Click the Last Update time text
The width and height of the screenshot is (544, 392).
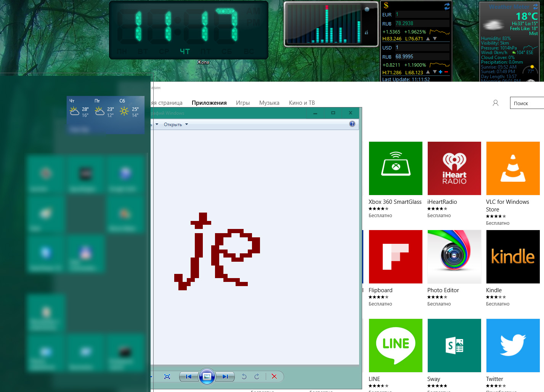pos(406,80)
